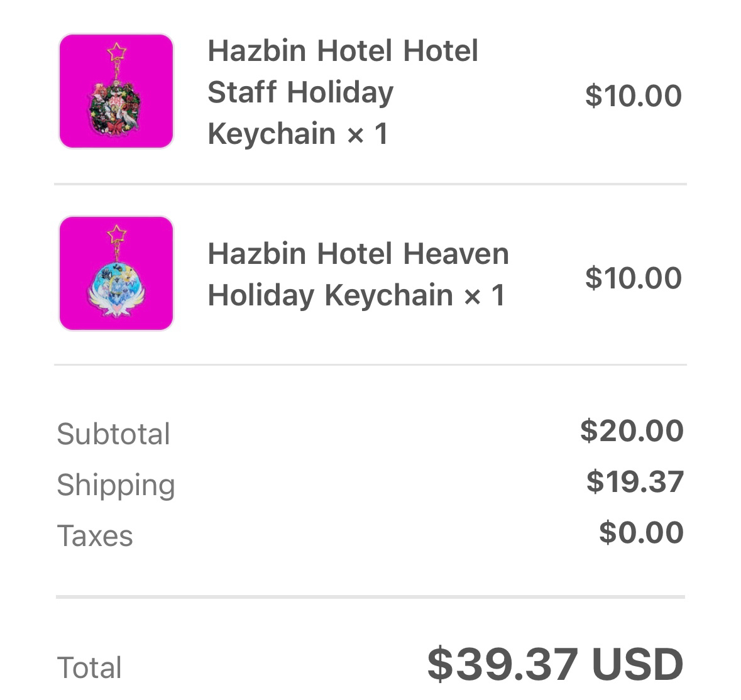Select the winged charm in the Heaven keychain image
741x700 pixels.
[116, 290]
